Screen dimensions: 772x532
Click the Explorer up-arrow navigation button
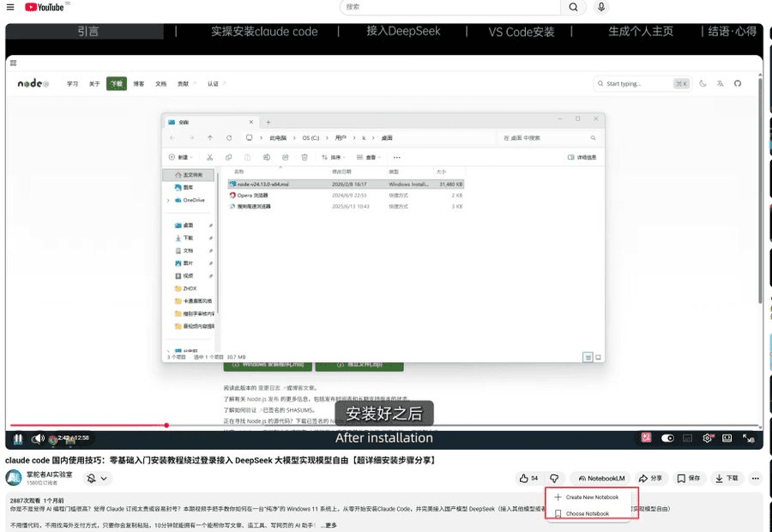point(210,138)
